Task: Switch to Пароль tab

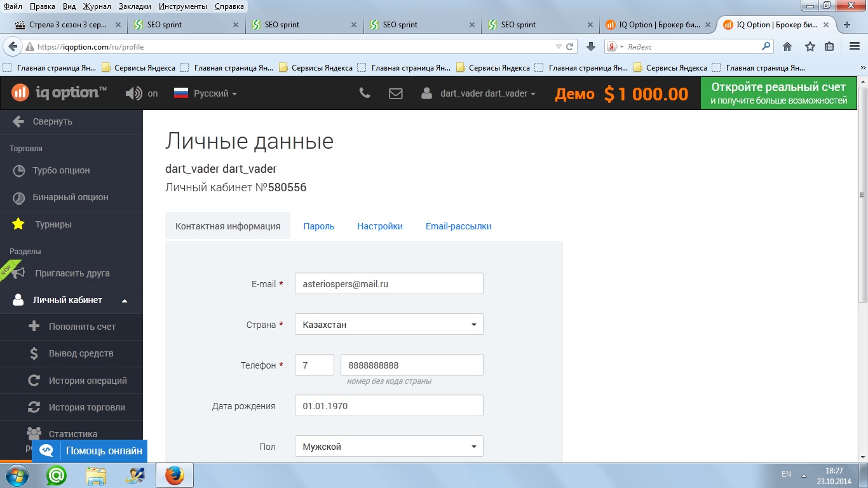Action: (319, 226)
